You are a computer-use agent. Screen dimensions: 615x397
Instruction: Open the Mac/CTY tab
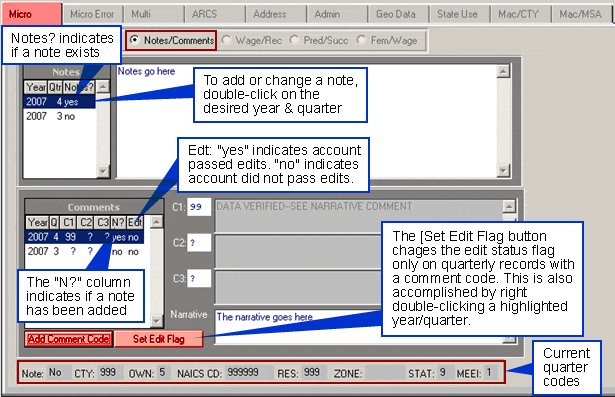click(x=521, y=14)
